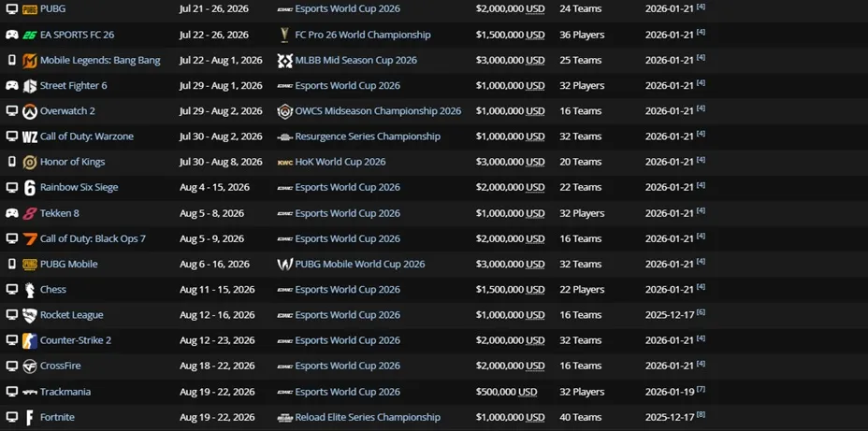Open the Overwatch 2 game link
The width and height of the screenshot is (868, 431).
click(x=67, y=111)
